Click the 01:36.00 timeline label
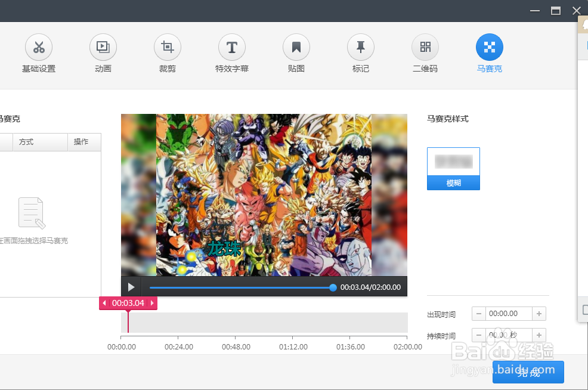The height and width of the screenshot is (390, 588). (351, 347)
